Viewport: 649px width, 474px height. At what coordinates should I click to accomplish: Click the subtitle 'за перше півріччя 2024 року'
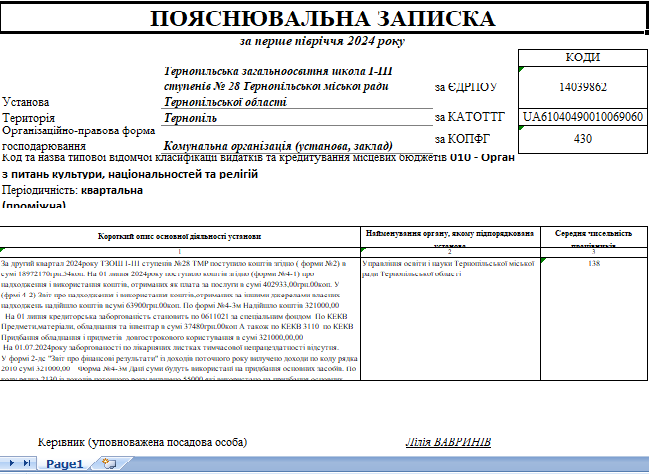pyautogui.click(x=322, y=41)
